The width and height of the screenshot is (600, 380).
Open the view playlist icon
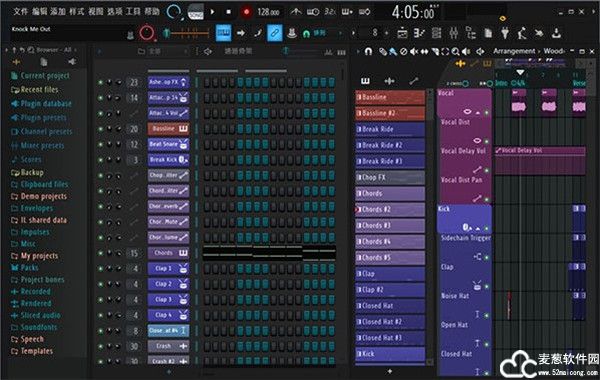click(402, 33)
